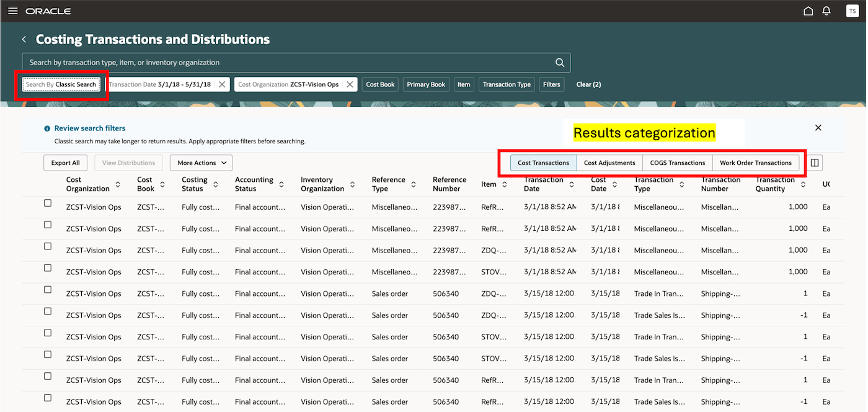Switch to COGS Transactions tab
Image resolution: width=868 pixels, height=412 pixels.
pyautogui.click(x=678, y=163)
